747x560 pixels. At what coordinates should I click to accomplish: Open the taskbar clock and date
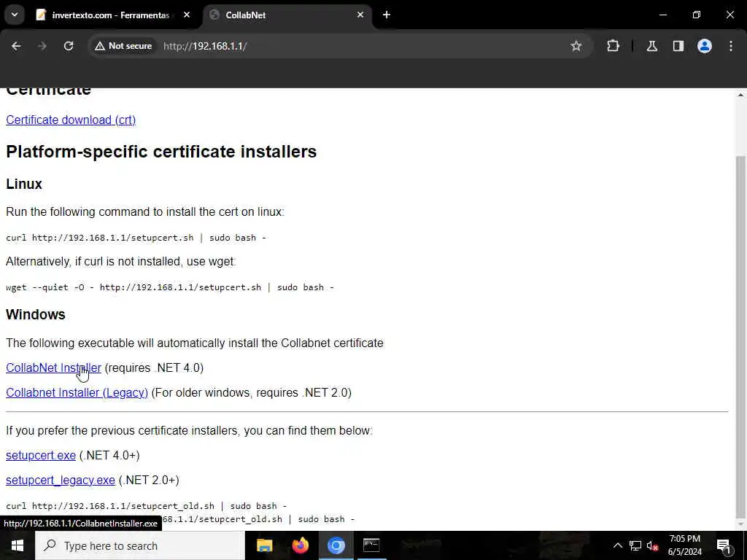pyautogui.click(x=684, y=545)
